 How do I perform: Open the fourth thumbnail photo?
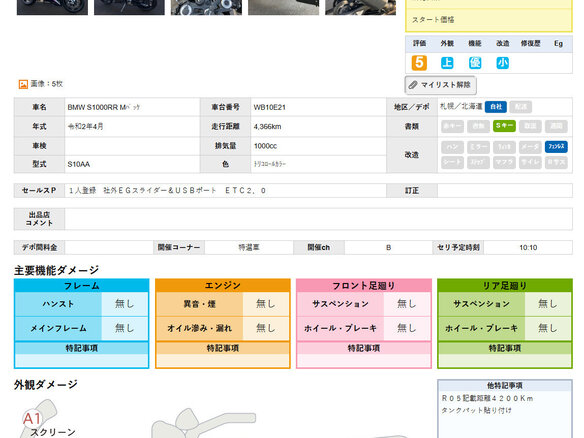point(283,7)
